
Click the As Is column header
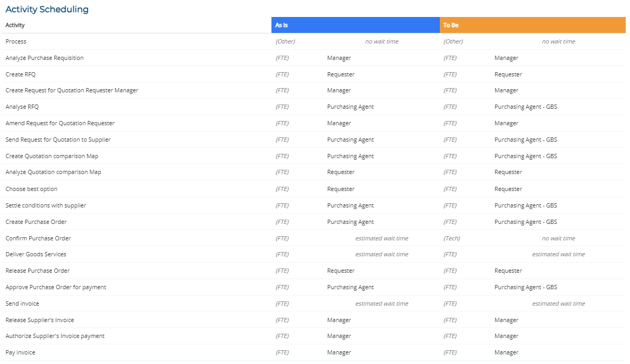tap(282, 25)
